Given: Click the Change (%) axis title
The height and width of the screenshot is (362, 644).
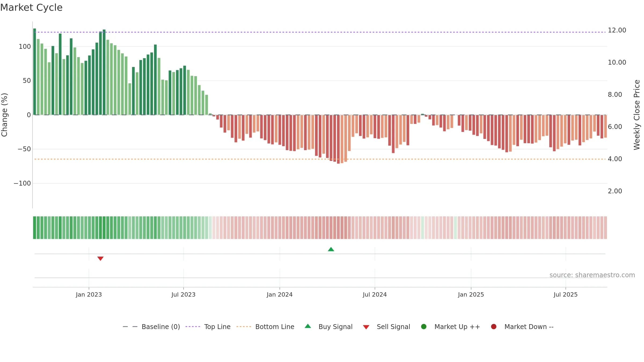Looking at the screenshot, I should (5, 115).
